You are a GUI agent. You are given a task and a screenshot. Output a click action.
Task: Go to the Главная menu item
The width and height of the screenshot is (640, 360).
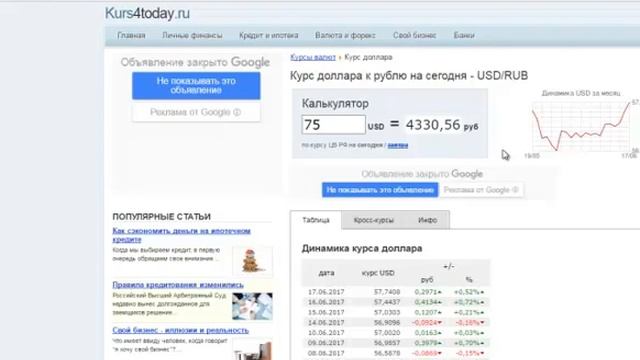[131, 36]
